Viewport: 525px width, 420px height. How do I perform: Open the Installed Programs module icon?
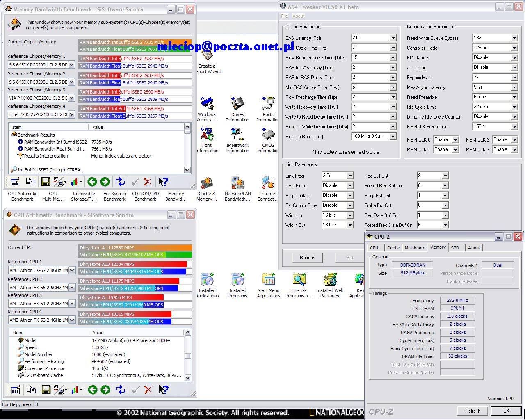237,281
